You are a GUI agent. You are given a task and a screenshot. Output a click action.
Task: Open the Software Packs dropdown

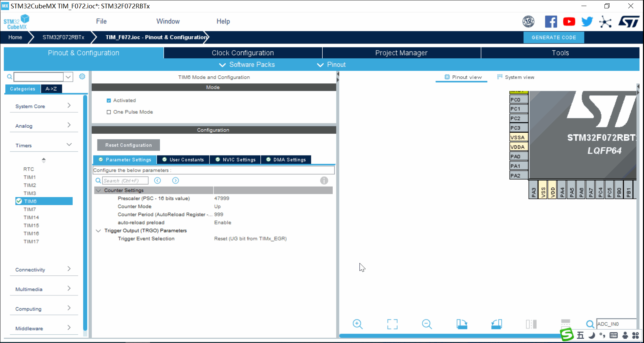pyautogui.click(x=247, y=65)
